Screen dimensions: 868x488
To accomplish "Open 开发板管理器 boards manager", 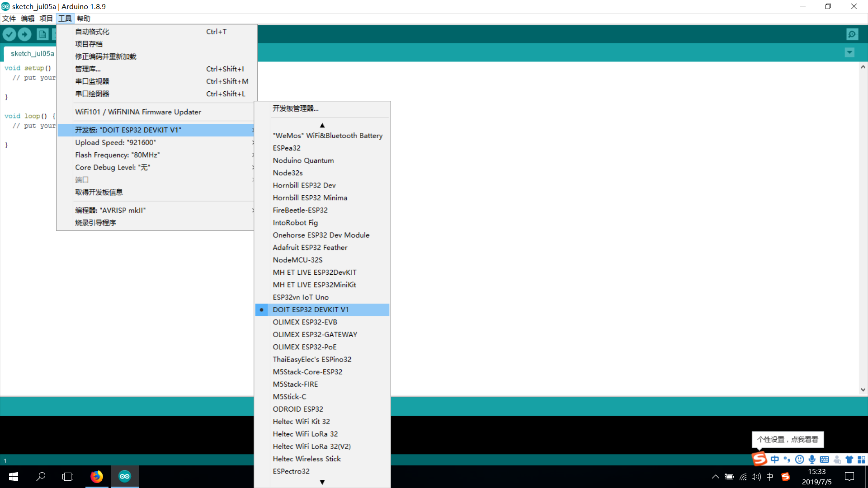I will click(295, 108).
